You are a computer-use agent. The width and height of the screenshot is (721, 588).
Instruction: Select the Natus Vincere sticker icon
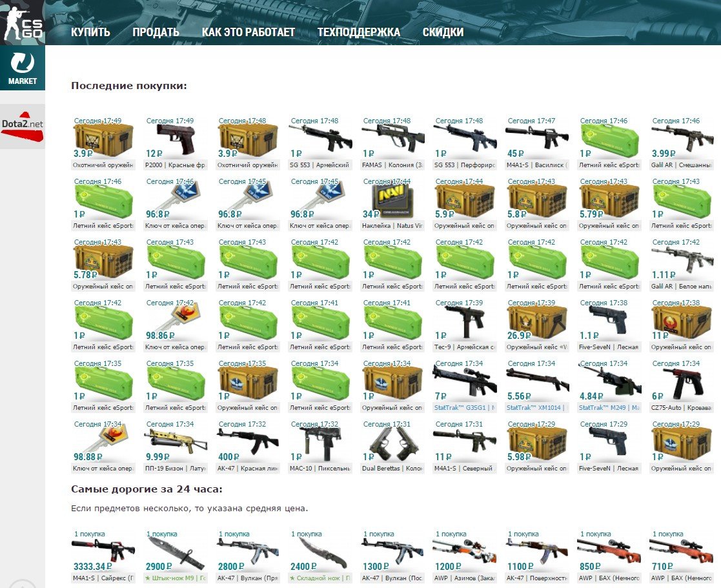pyautogui.click(x=391, y=201)
